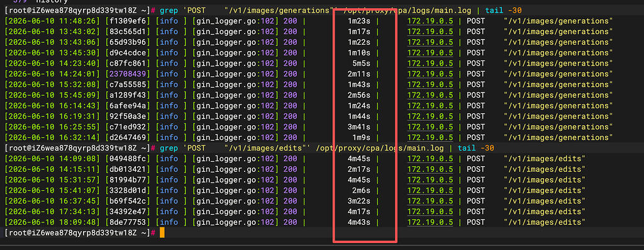Click the 4m45s duration in the 049488fc row
Image resolution: width=644 pixels, height=250 pixels.
point(359,159)
